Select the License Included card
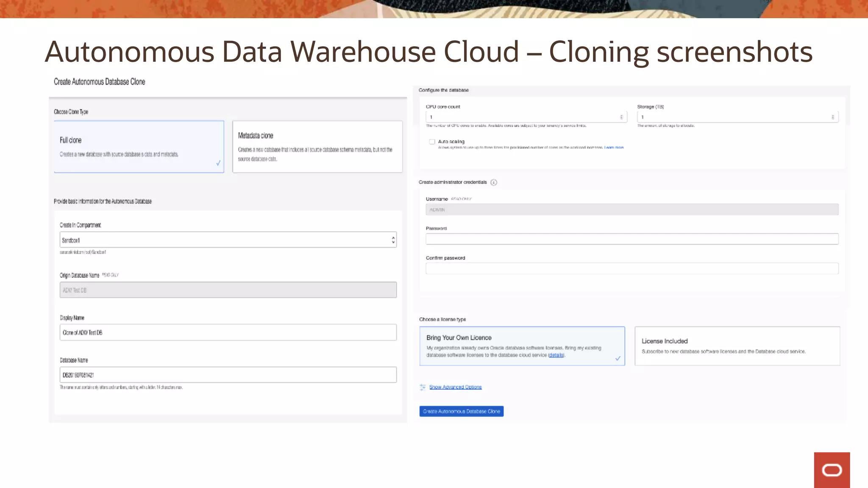The image size is (868, 488). point(737,346)
